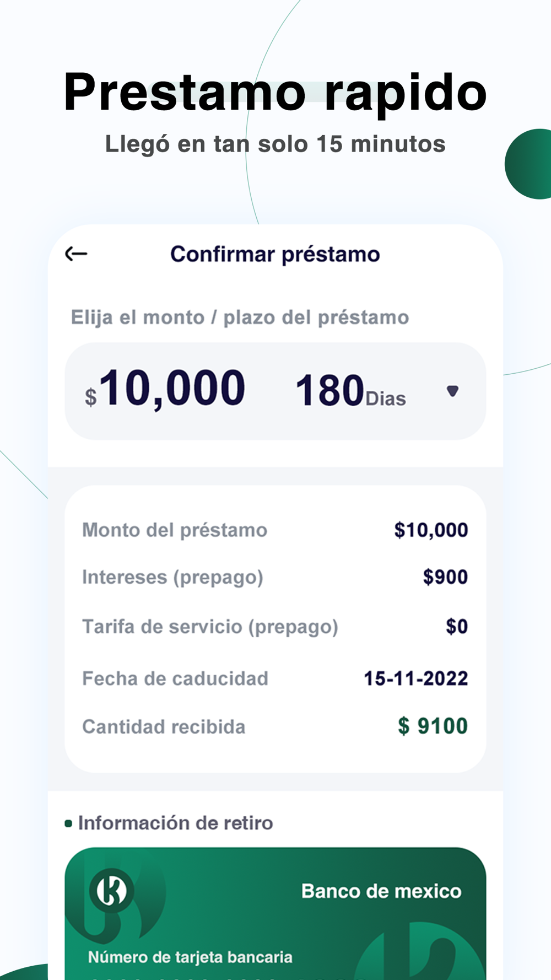This screenshot has height=980, width=551.
Task: Click the Monto del préstamo row
Action: 275,530
